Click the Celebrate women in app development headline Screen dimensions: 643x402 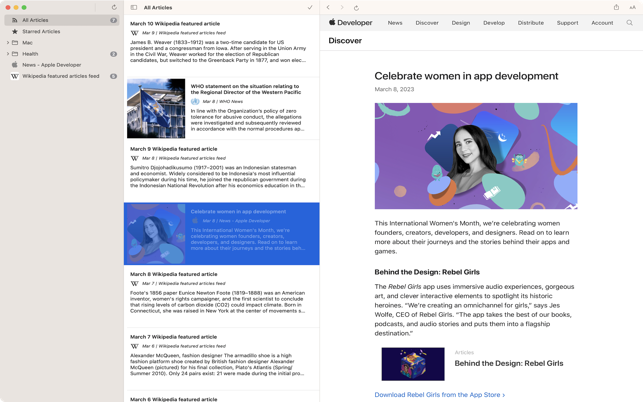pos(466,76)
